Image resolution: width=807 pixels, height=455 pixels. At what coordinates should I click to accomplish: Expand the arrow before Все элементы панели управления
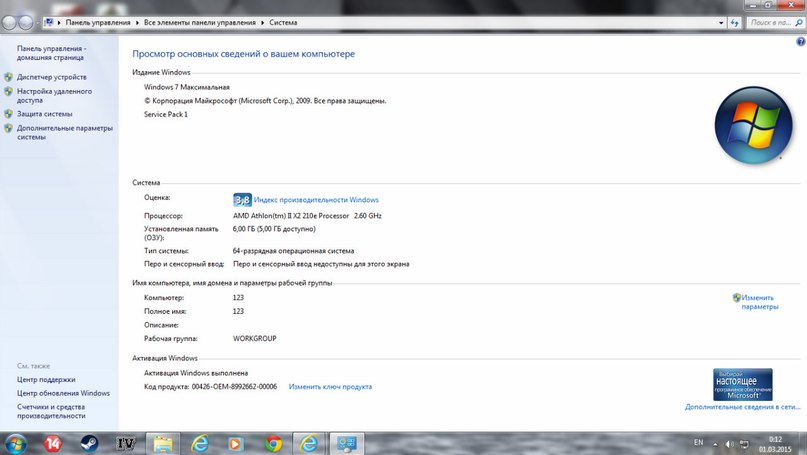pyautogui.click(x=137, y=23)
